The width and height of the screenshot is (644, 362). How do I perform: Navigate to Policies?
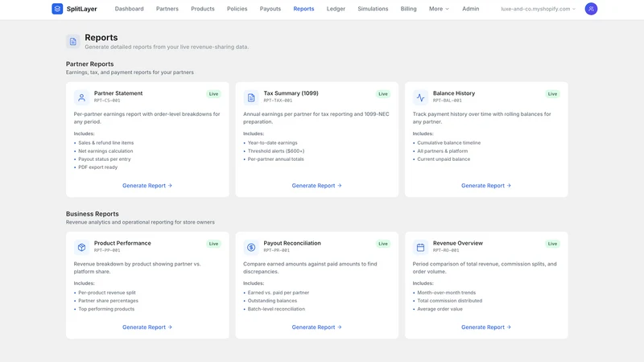tap(237, 9)
